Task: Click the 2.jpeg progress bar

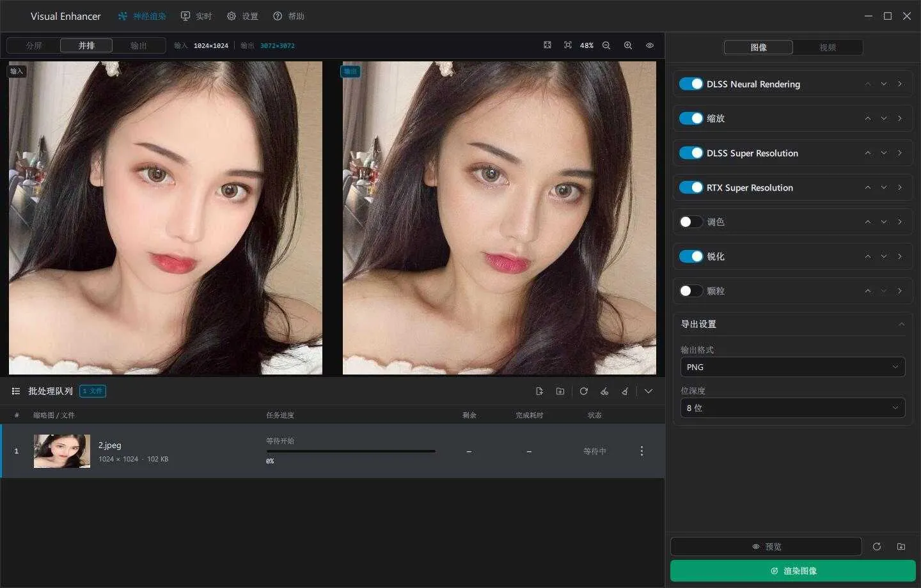Action: click(x=350, y=451)
